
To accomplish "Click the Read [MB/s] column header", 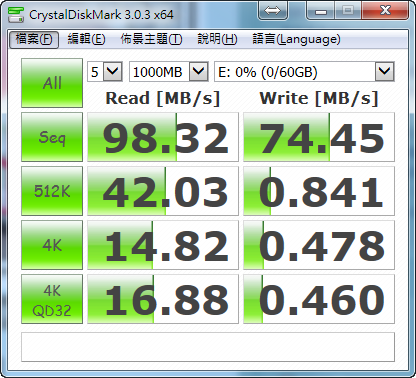I will pos(163,98).
